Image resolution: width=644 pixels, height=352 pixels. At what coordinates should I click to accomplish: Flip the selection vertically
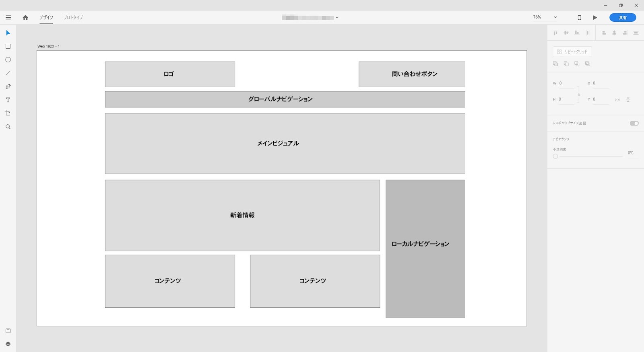coord(628,100)
